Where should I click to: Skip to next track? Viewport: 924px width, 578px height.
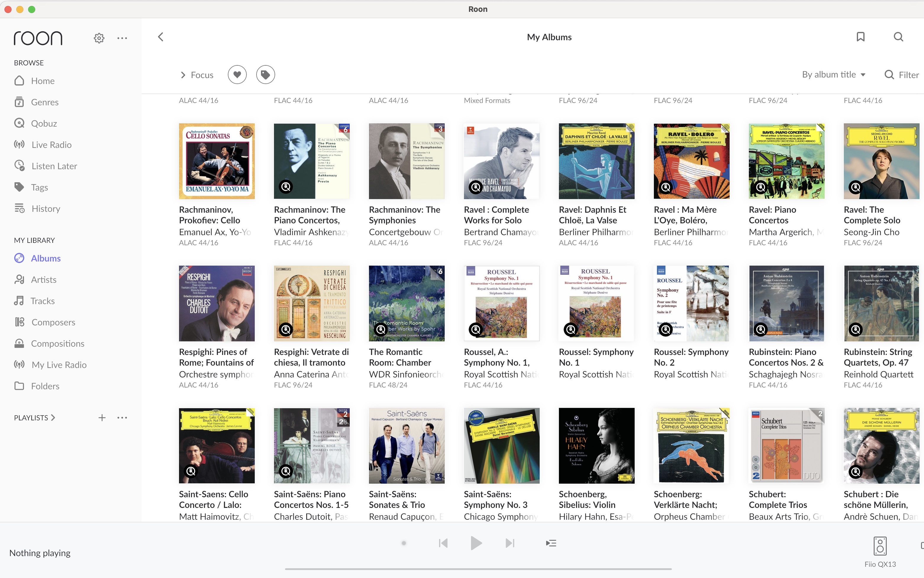[x=509, y=543]
